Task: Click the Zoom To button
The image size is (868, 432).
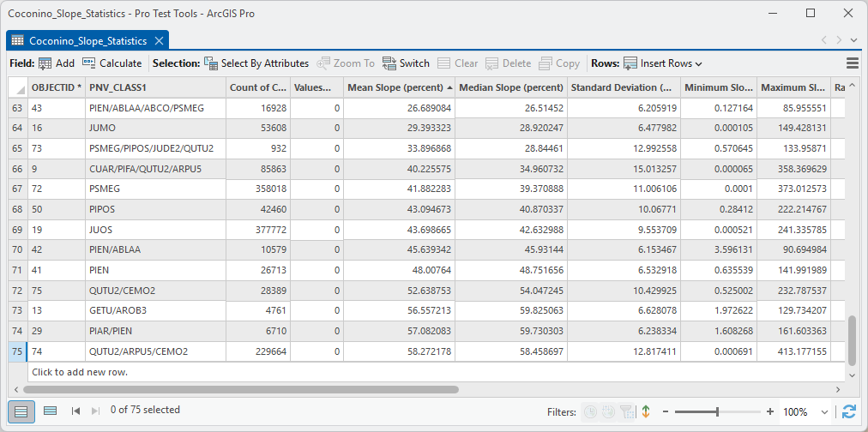Action: tap(346, 63)
